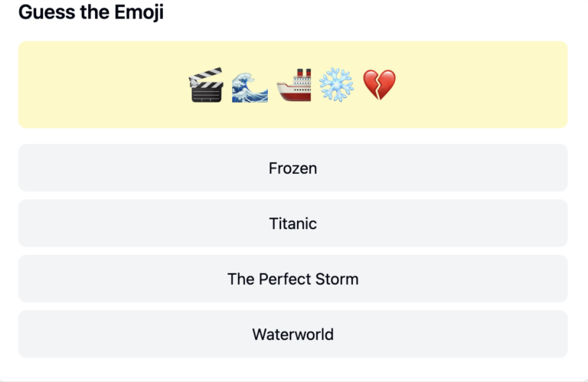Choose the Waterworld answer option
The width and height of the screenshot is (588, 382).
point(292,334)
